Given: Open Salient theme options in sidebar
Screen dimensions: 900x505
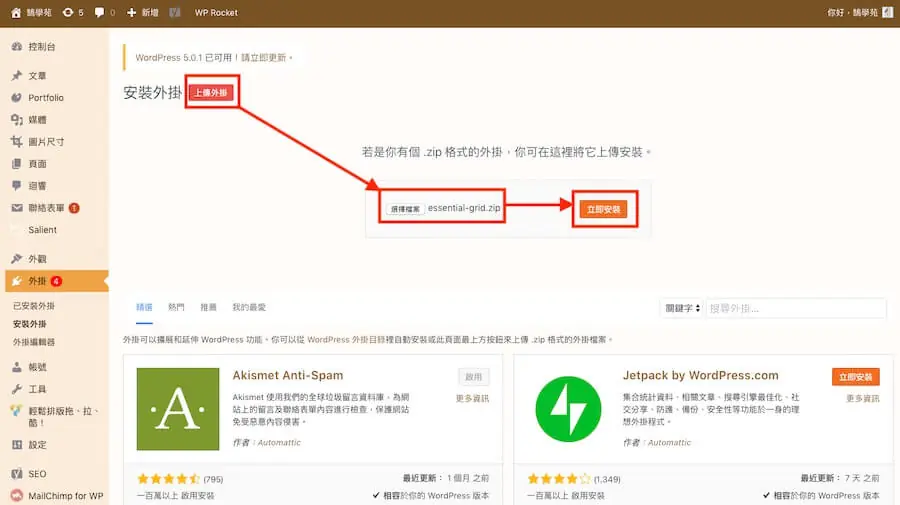Looking at the screenshot, I should click(42, 230).
